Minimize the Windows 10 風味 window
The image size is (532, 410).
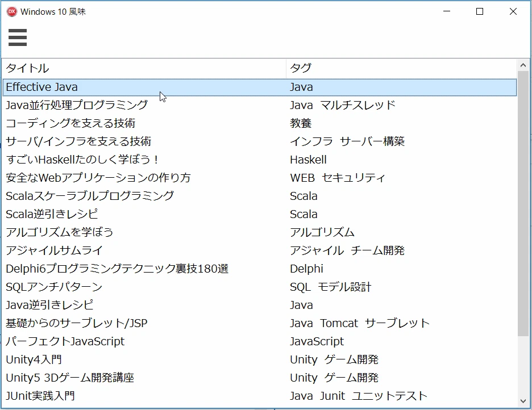click(447, 11)
